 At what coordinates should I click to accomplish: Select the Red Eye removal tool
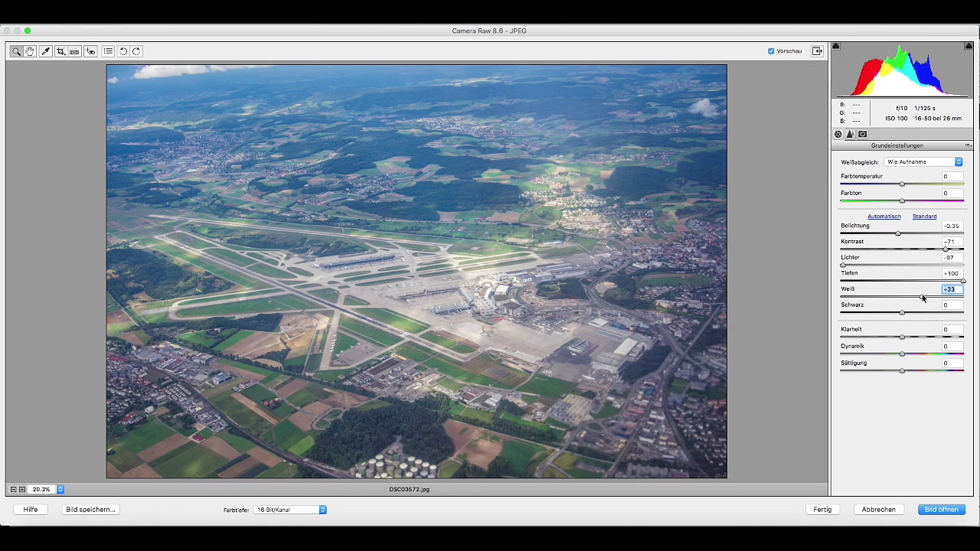tap(90, 51)
